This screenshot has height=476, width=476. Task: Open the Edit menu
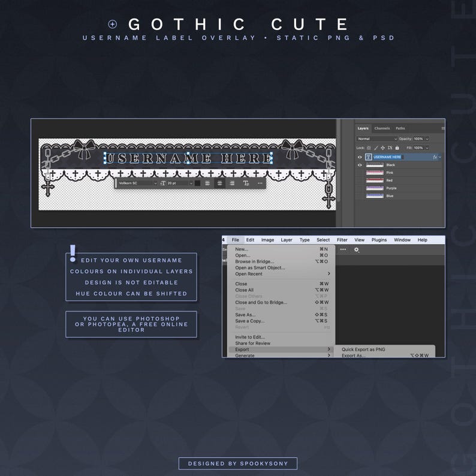tap(250, 240)
